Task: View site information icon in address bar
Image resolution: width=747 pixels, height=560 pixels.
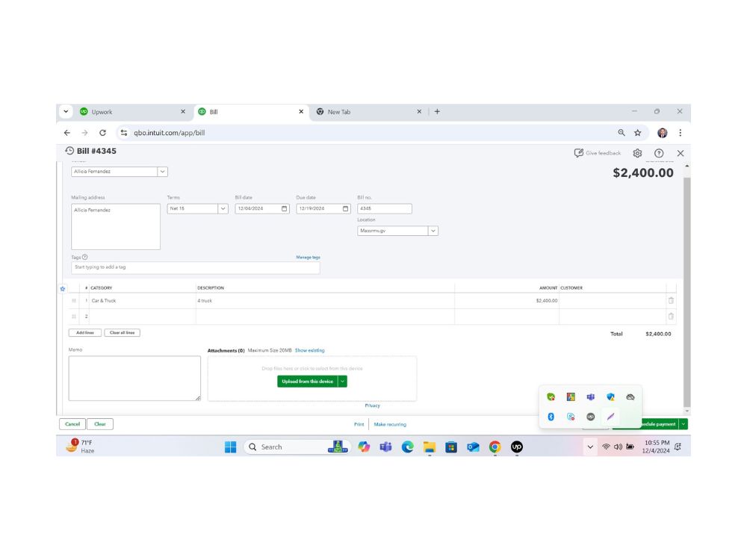Action: [124, 133]
